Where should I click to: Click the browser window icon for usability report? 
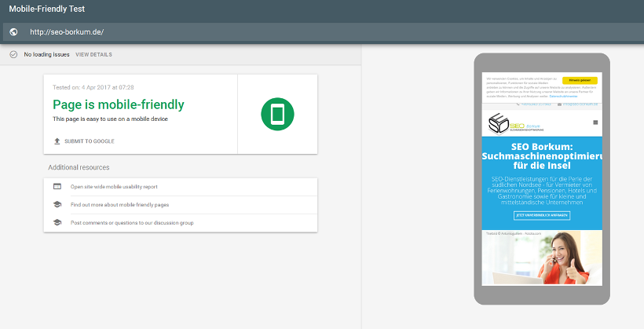point(57,186)
